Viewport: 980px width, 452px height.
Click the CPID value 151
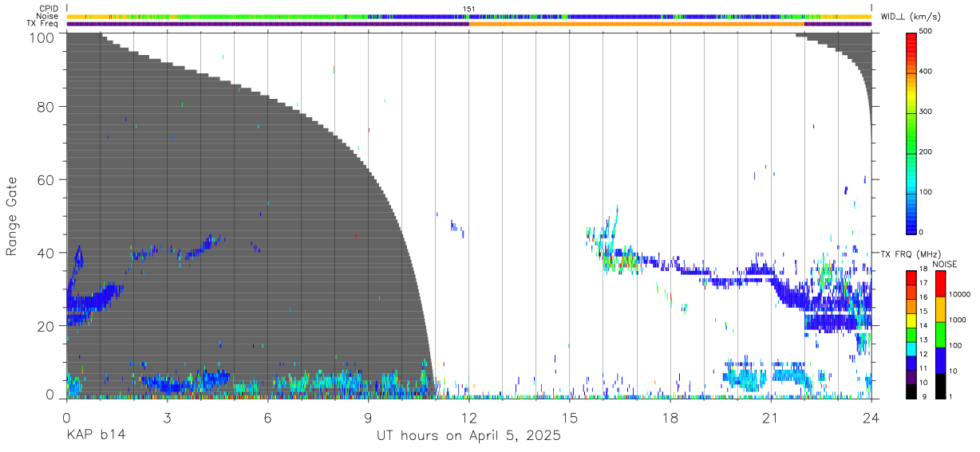click(x=468, y=9)
